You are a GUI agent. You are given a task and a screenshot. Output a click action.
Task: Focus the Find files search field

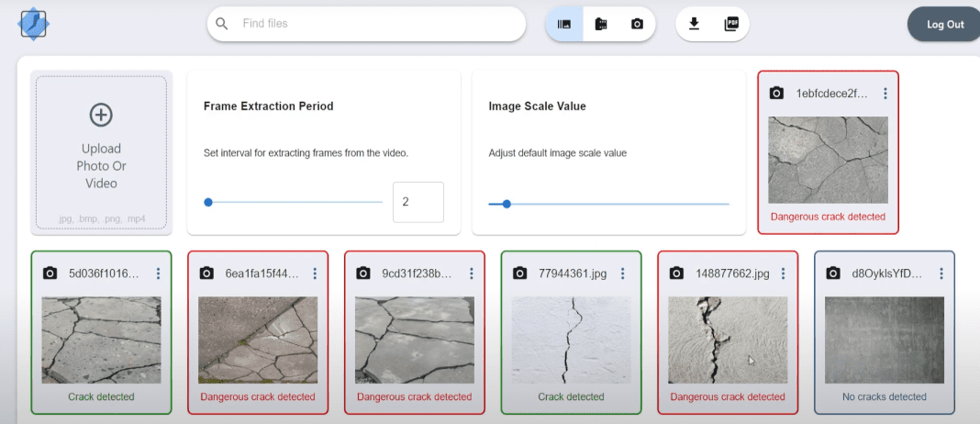[x=376, y=24]
